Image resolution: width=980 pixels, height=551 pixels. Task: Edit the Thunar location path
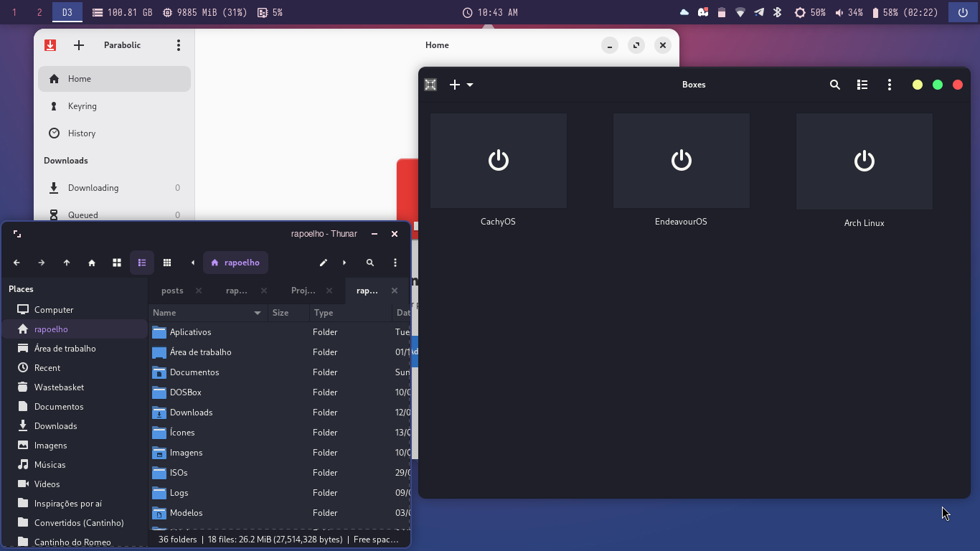pos(324,263)
